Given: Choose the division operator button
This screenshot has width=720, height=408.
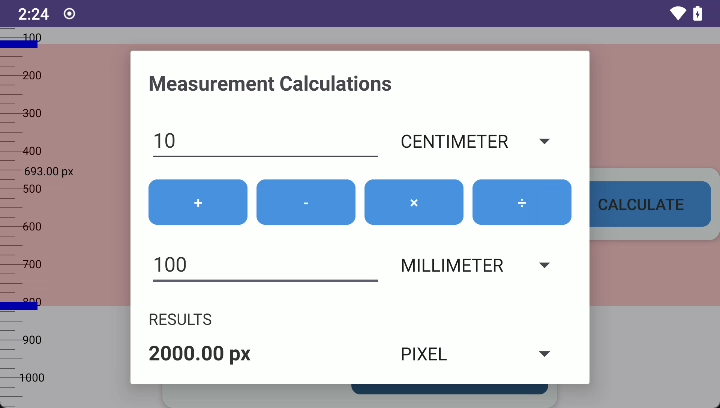Looking at the screenshot, I should (522, 202).
